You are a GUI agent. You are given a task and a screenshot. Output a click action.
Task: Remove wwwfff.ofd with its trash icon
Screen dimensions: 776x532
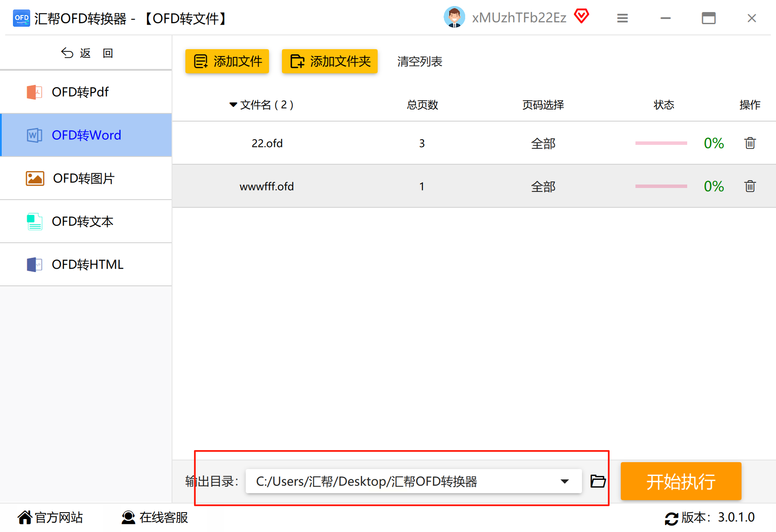tap(750, 186)
